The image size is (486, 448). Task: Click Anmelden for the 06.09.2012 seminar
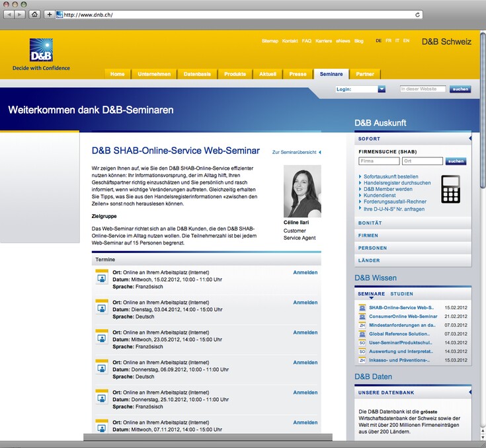pos(305,363)
